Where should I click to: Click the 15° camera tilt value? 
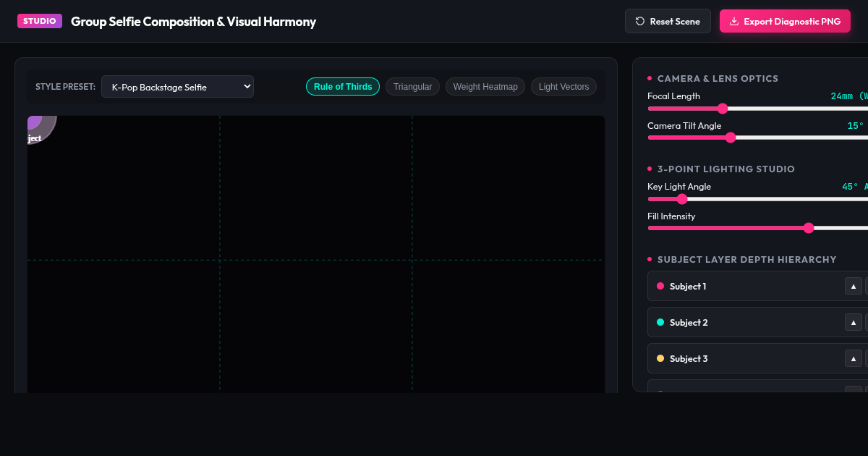click(x=856, y=126)
